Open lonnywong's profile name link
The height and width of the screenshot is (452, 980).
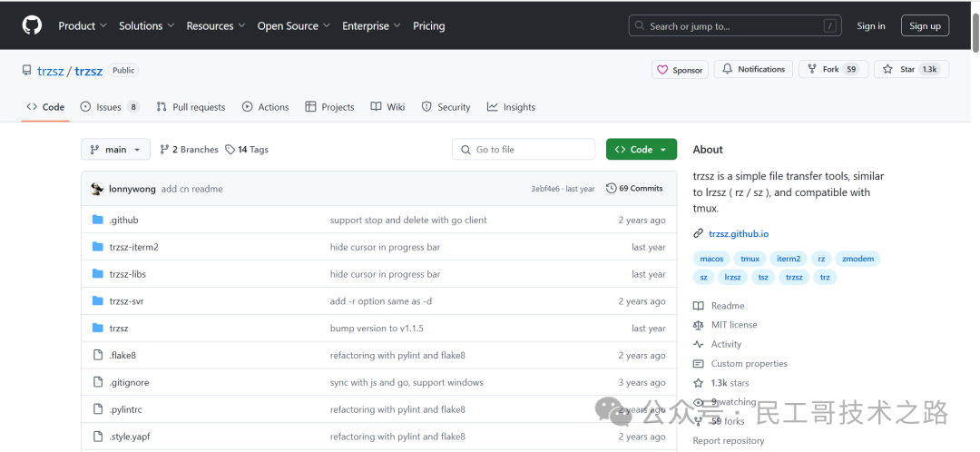(x=132, y=189)
